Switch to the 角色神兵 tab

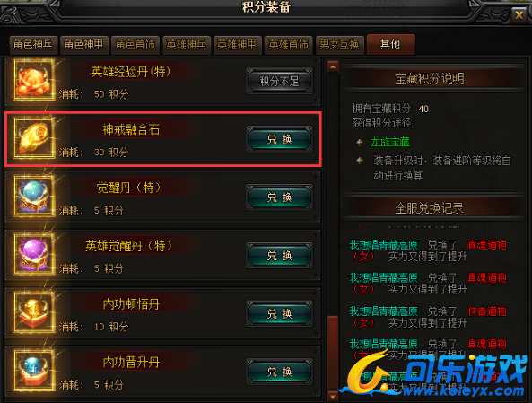point(33,45)
